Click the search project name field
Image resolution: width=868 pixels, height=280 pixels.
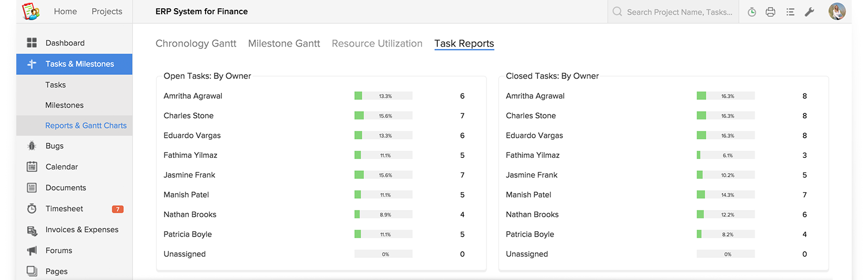[679, 12]
